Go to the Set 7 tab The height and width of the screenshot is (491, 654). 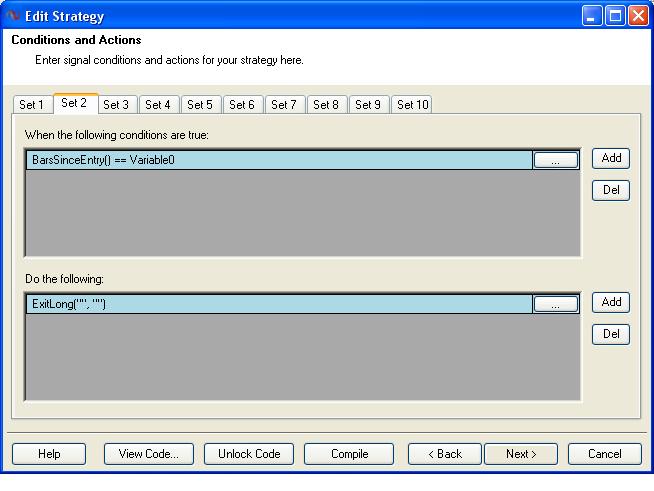pos(284,105)
